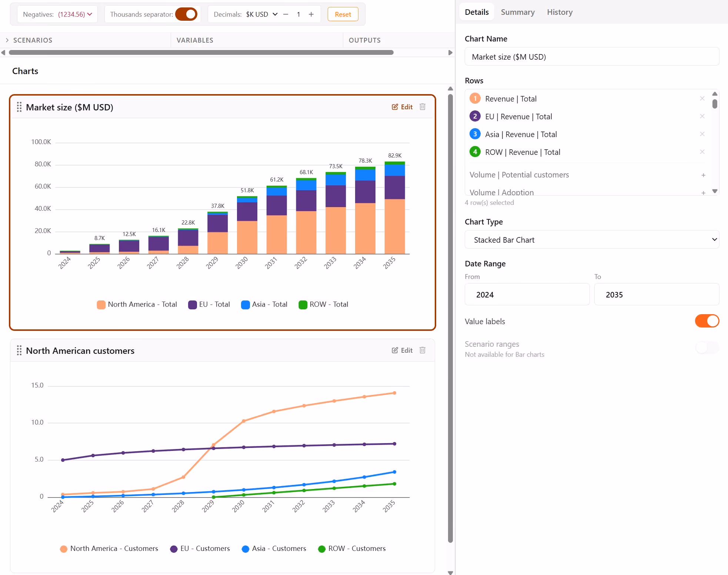728x575 pixels.
Task: Click the drag handle of Market size chart
Action: 19,107
